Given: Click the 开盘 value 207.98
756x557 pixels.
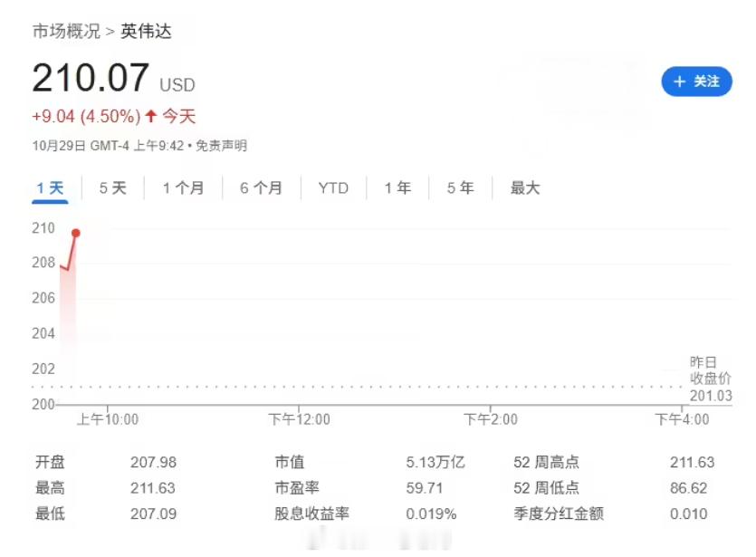Looking at the screenshot, I should pos(153,462).
